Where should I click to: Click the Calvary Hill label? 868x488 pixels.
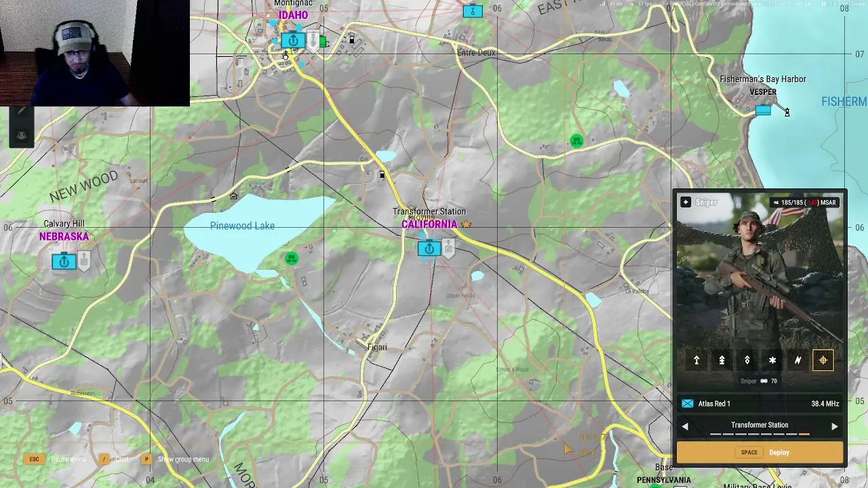point(64,224)
